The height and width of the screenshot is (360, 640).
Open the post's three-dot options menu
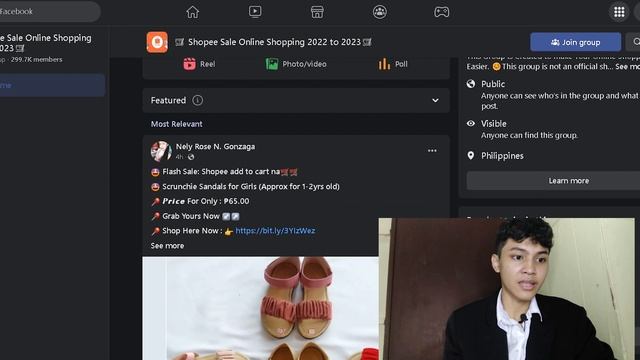coord(432,151)
